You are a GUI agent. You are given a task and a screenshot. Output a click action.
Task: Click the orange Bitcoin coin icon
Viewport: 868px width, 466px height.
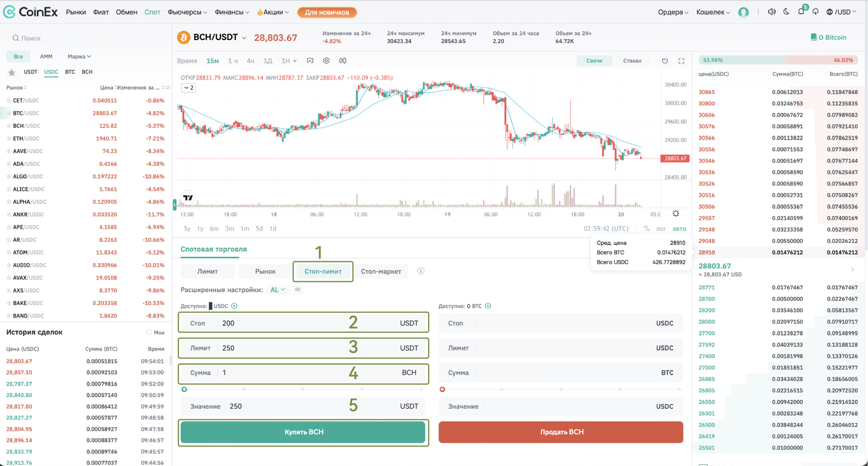pyautogui.click(x=183, y=38)
